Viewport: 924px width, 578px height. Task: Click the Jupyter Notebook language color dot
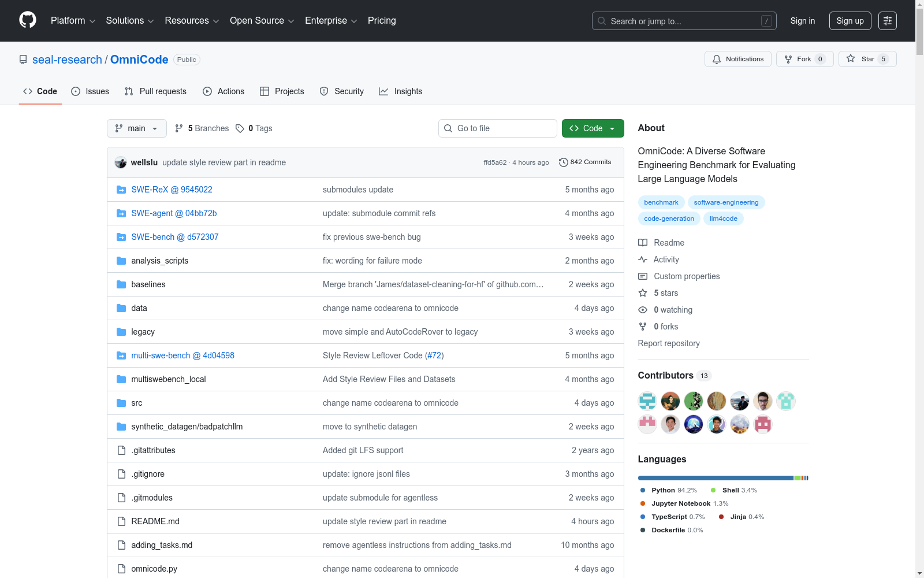[643, 503]
